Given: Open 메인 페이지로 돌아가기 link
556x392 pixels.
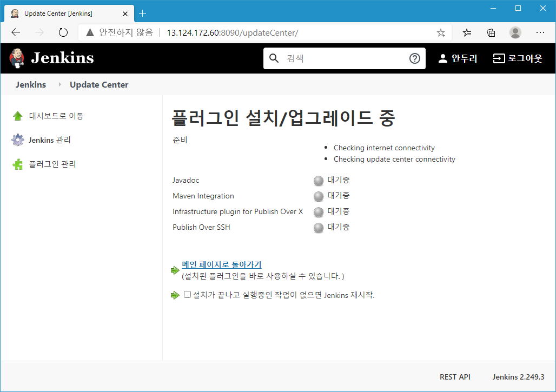Looking at the screenshot, I should click(222, 264).
